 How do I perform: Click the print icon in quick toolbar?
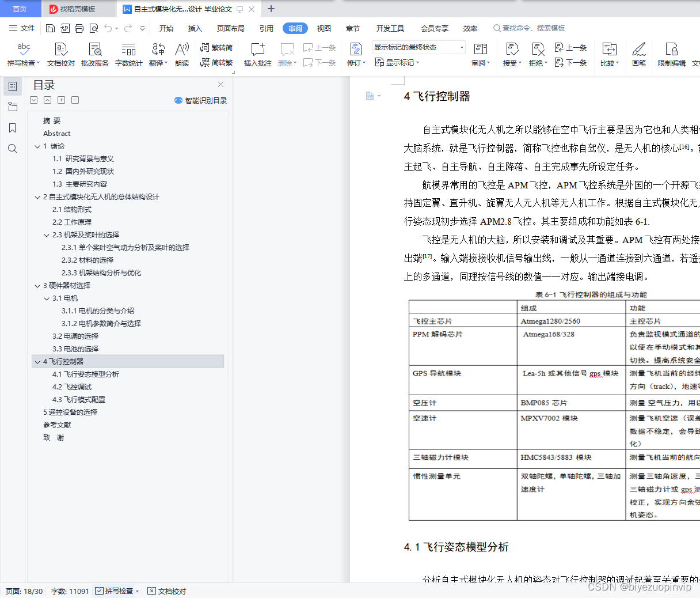(x=79, y=28)
